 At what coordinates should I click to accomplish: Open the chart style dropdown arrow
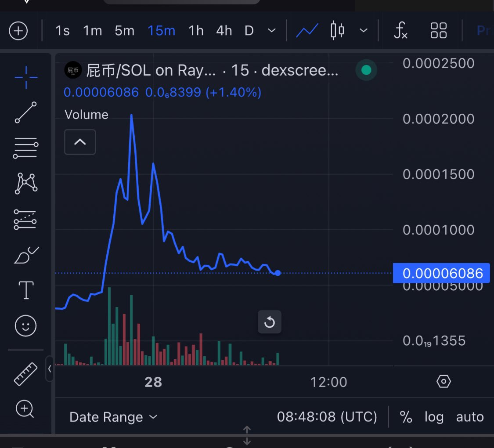click(364, 30)
